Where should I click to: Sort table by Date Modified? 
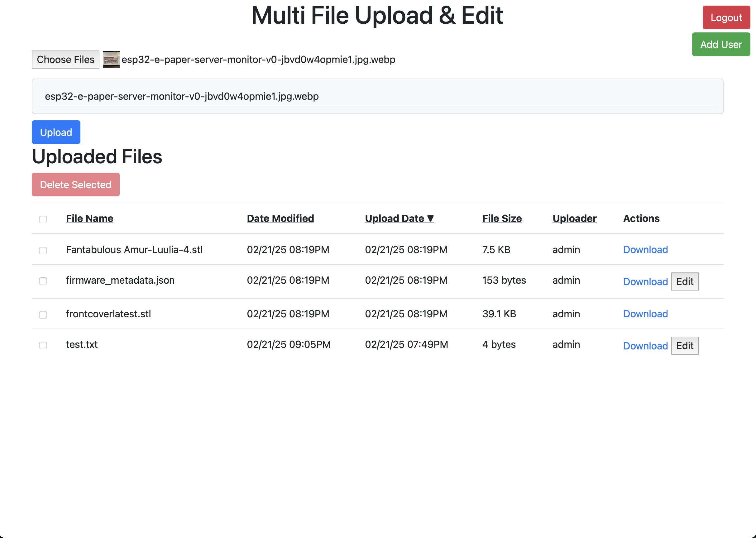[280, 219]
